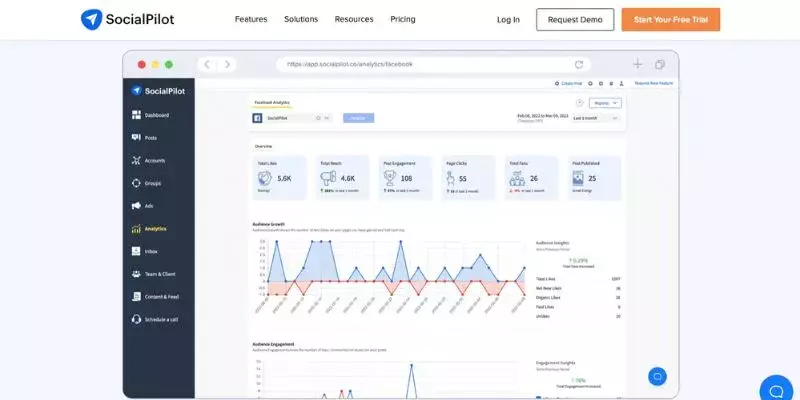Click the SocialPilot logo in the site header
The image size is (800, 400).
[128, 19]
